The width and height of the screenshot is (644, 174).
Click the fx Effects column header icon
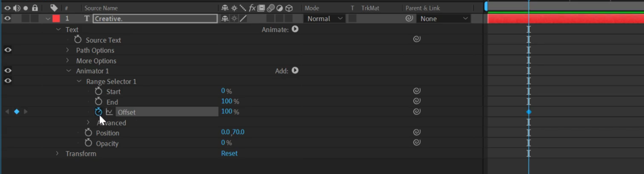pos(252,8)
